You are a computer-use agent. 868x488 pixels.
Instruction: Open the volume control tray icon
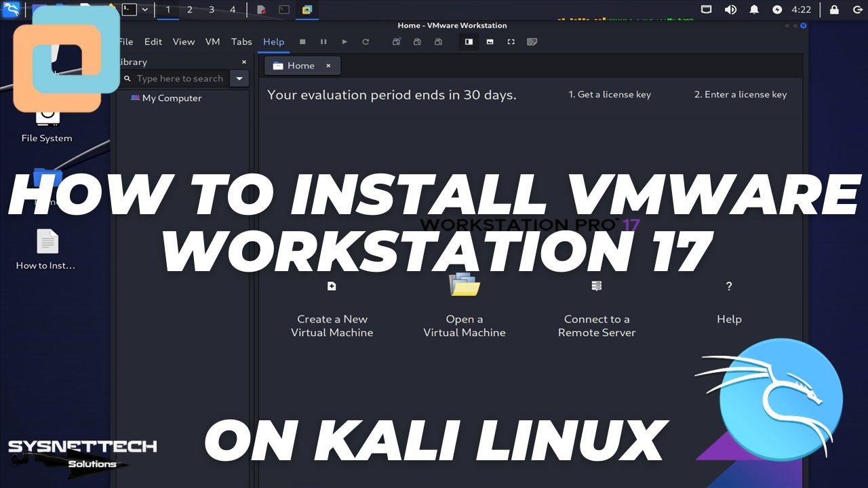730,9
